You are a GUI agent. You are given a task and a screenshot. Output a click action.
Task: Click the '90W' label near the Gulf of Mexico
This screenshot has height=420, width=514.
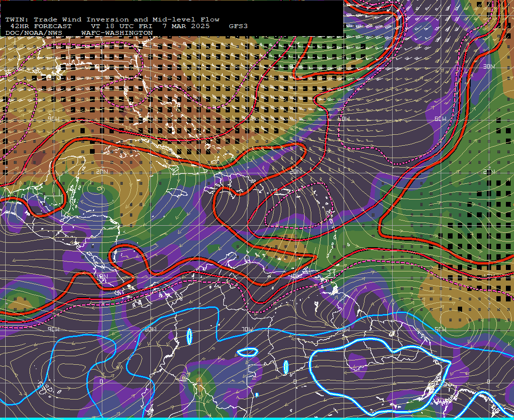click(x=53, y=119)
